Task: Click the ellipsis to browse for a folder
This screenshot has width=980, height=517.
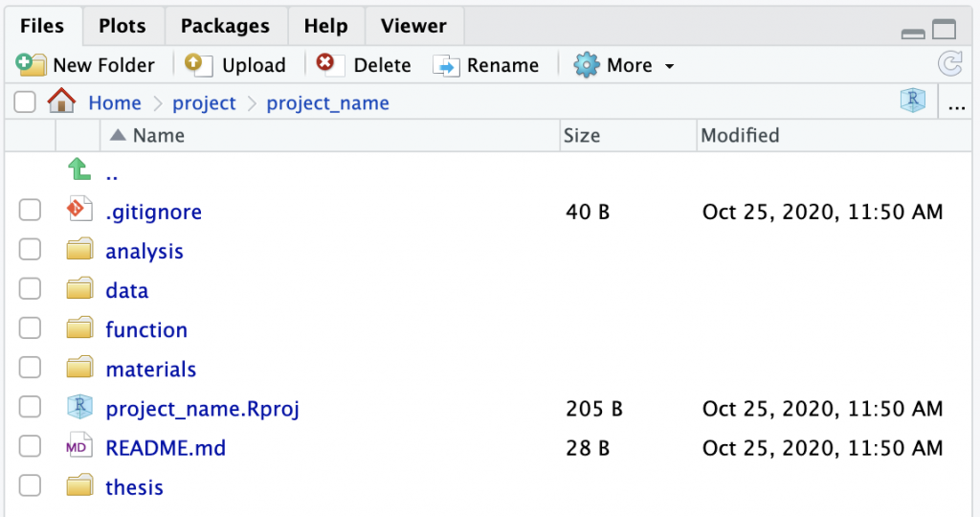Action: coord(956,103)
